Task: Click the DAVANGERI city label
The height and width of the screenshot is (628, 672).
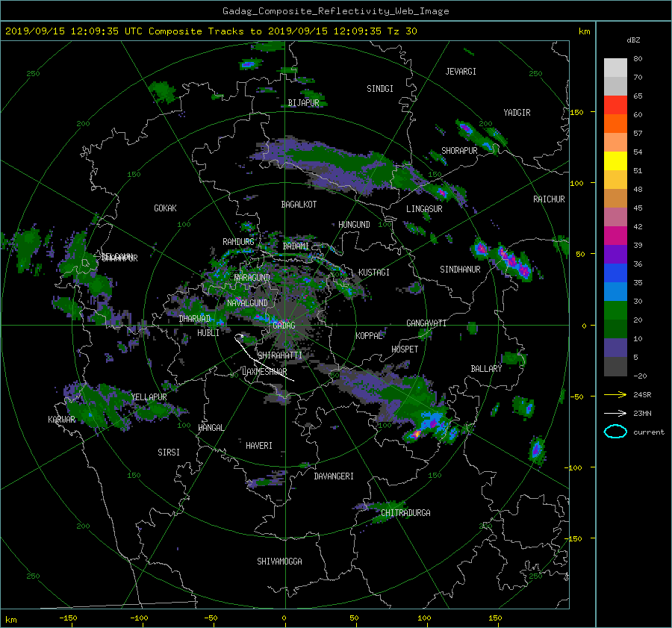Action: 334,476
